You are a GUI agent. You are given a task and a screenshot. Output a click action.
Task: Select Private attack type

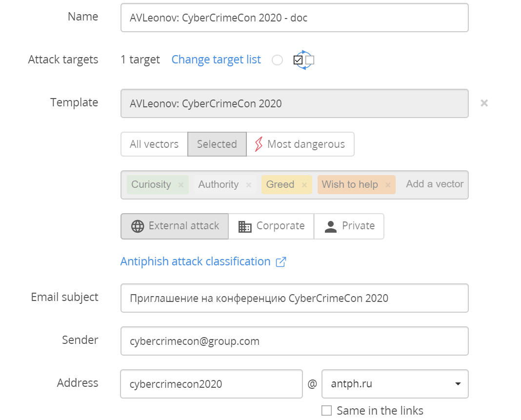pos(349,226)
